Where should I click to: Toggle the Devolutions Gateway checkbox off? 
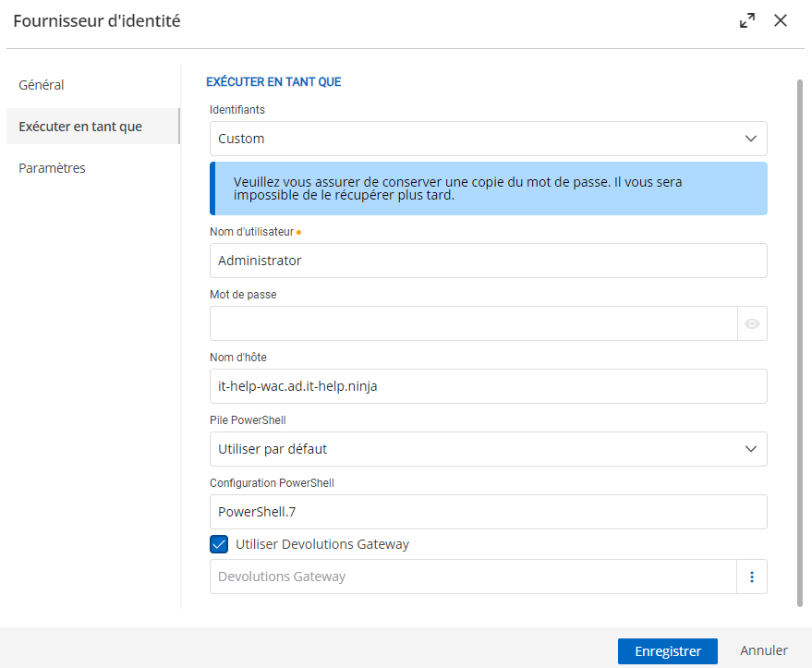(x=219, y=544)
